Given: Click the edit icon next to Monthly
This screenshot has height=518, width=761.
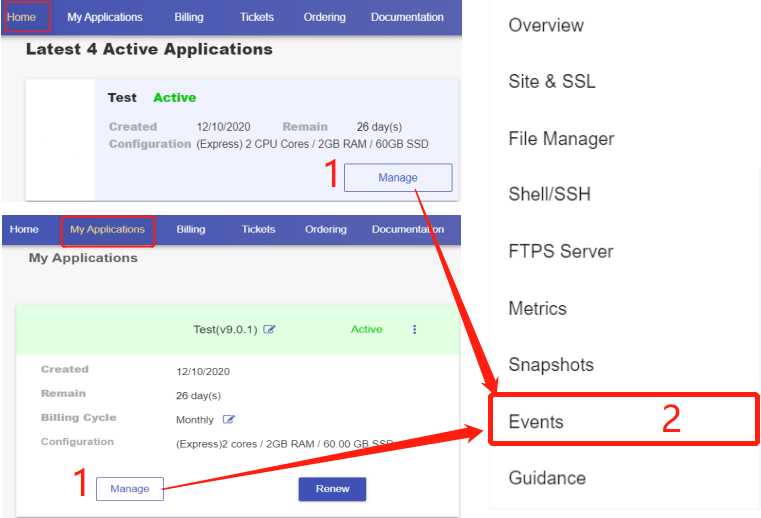Looking at the screenshot, I should click(x=229, y=419).
